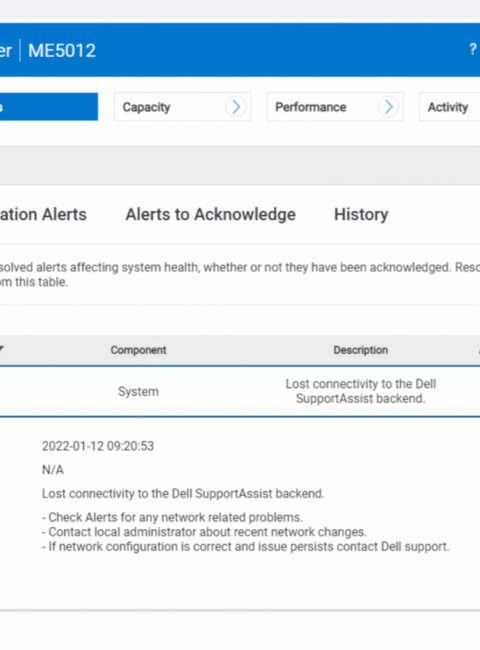Click the Performance panel chevron arrow
The image size is (480, 650).
tap(388, 107)
